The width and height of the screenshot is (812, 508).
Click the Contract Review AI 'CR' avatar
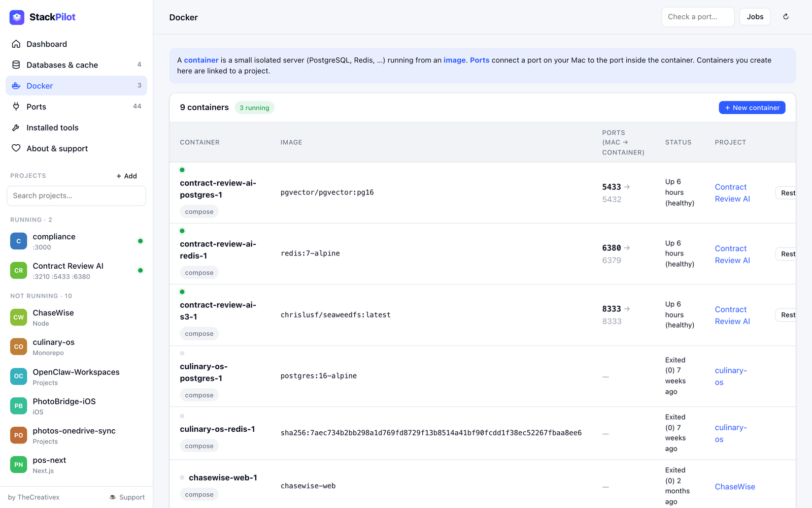[19, 271]
